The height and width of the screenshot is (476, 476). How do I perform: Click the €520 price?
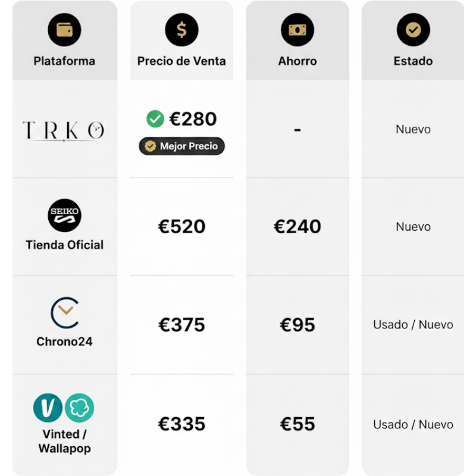tap(181, 227)
